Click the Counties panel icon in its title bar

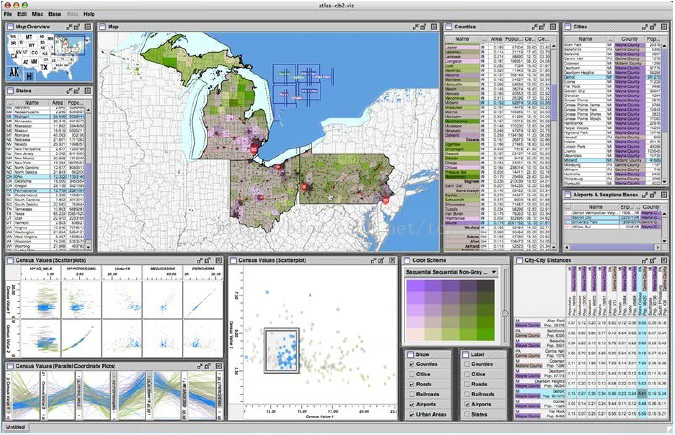point(447,26)
